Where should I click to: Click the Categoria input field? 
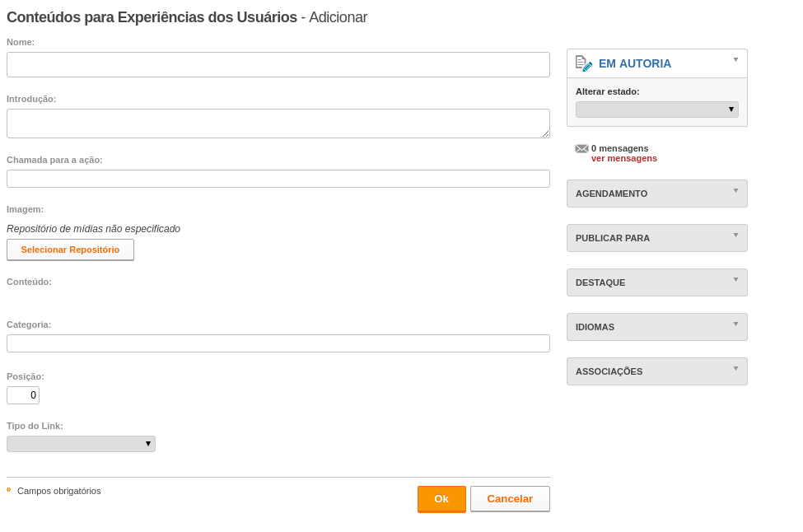[x=278, y=343]
